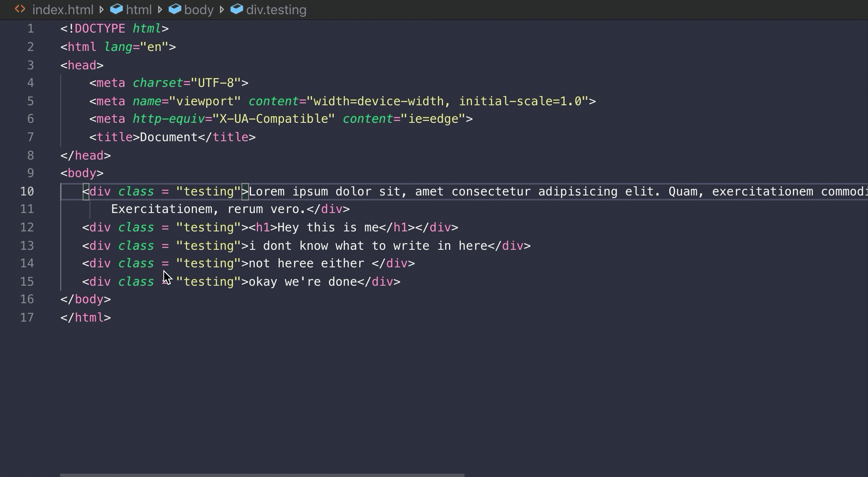This screenshot has width=868, height=477.
Task: Click the charset attribute on line 4
Action: point(157,83)
